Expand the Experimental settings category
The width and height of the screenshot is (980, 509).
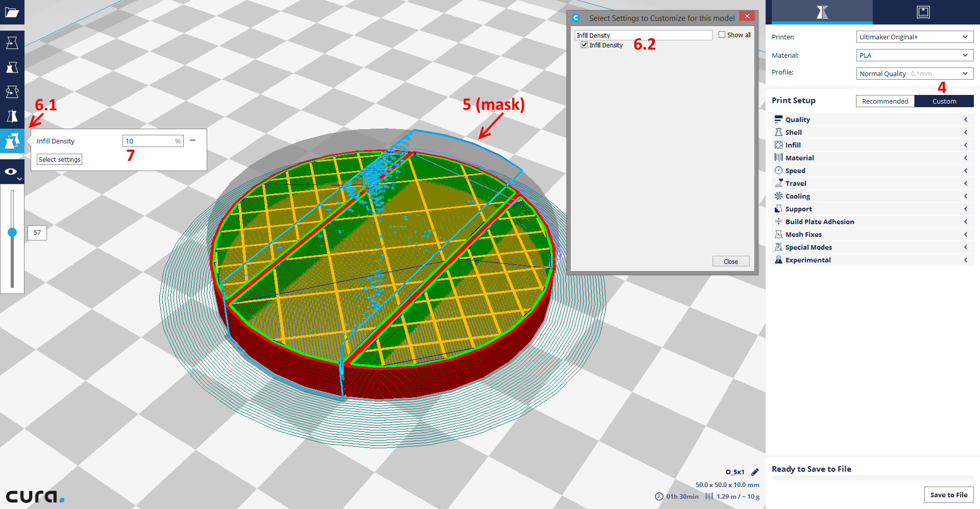(873, 260)
